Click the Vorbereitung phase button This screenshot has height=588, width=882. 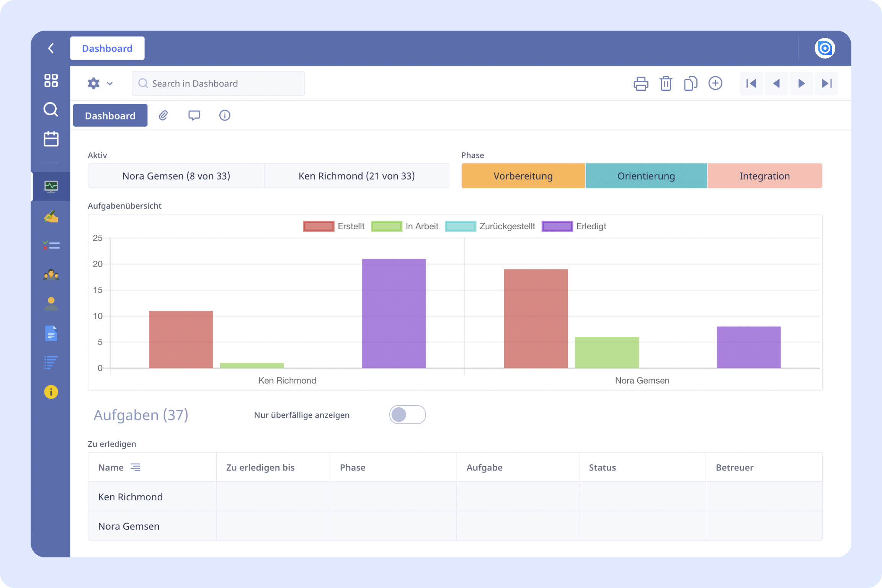[x=523, y=176]
